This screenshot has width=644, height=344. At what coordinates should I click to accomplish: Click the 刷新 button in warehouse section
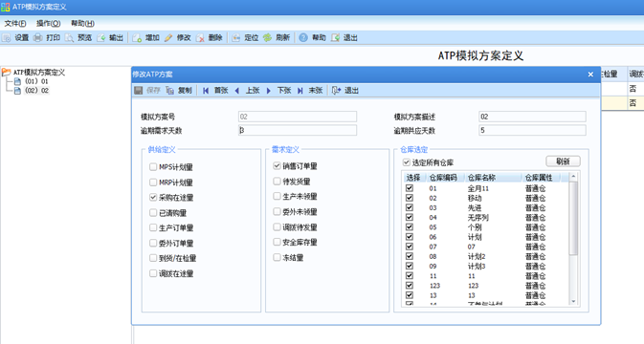[x=563, y=161]
